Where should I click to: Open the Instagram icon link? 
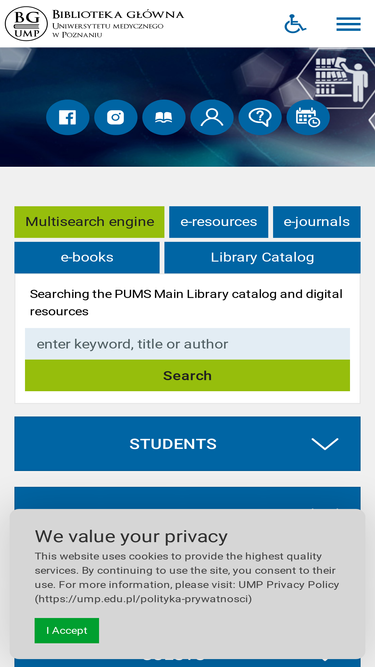(x=116, y=117)
